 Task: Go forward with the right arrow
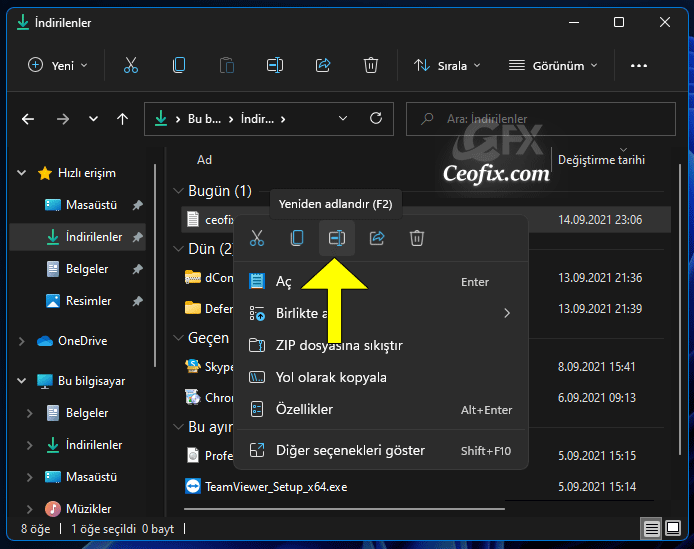click(63, 119)
